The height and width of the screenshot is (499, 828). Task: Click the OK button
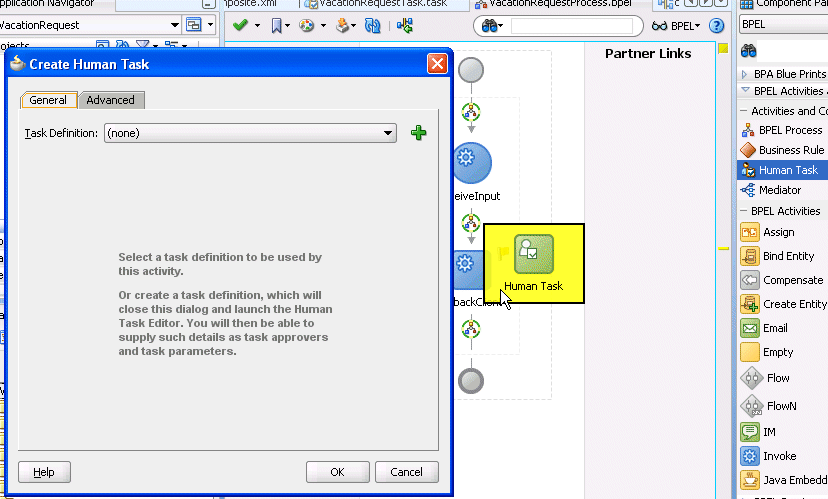point(337,472)
